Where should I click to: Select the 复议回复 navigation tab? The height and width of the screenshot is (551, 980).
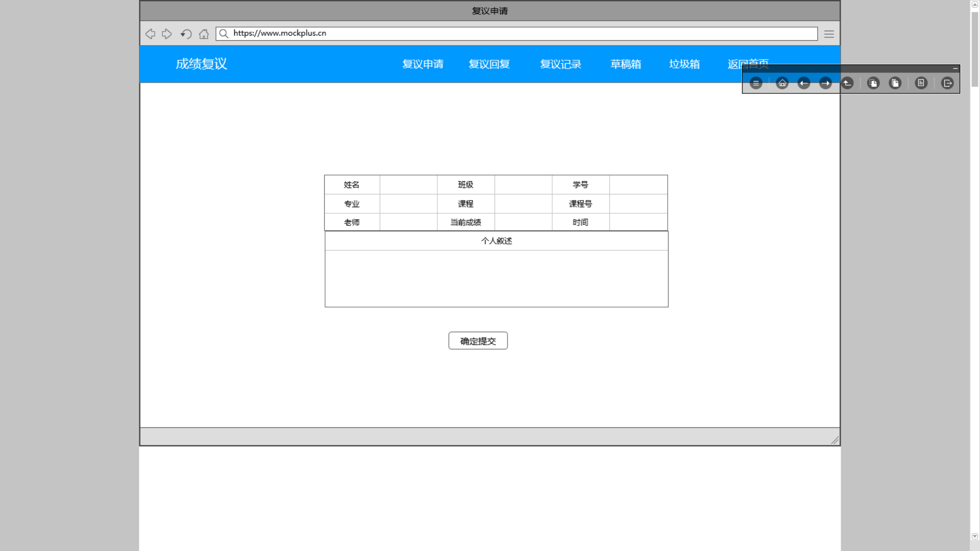(489, 64)
